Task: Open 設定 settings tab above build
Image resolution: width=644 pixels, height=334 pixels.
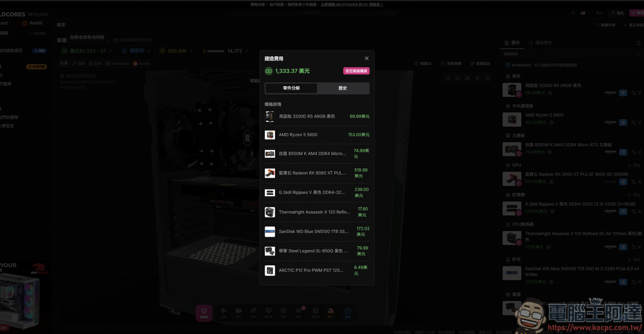Action: pyautogui.click(x=61, y=25)
